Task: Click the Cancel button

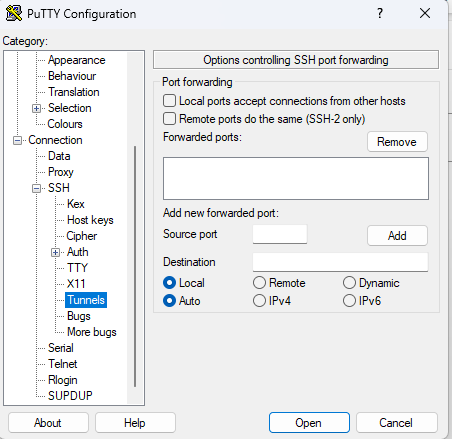Action: 396,423
